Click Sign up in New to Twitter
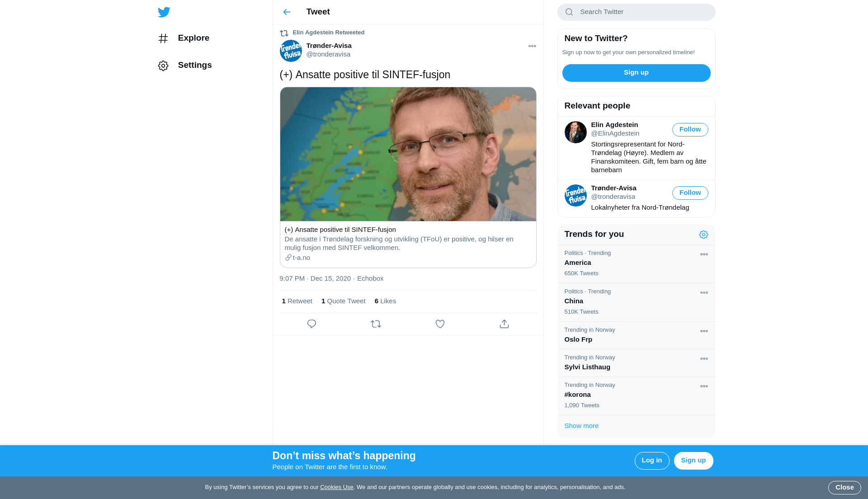Screen dimensions: 868x499 [x=636, y=73]
